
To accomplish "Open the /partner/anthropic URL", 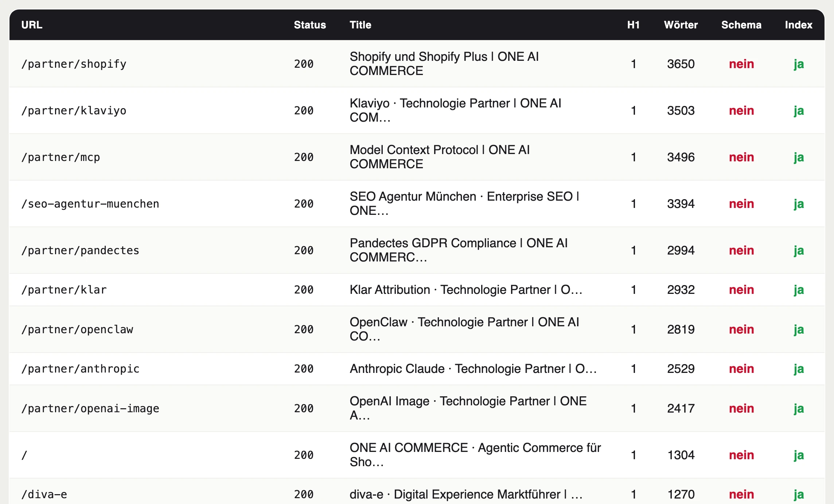I will [80, 369].
